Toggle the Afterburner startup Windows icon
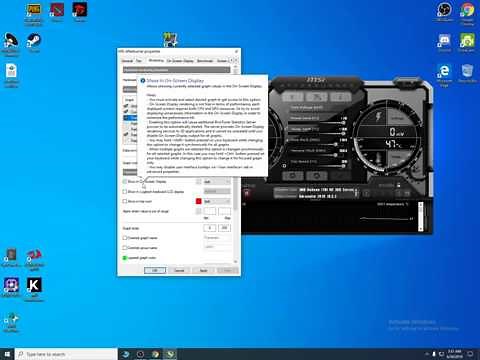This screenshot has width=480, height=360. pos(247,193)
